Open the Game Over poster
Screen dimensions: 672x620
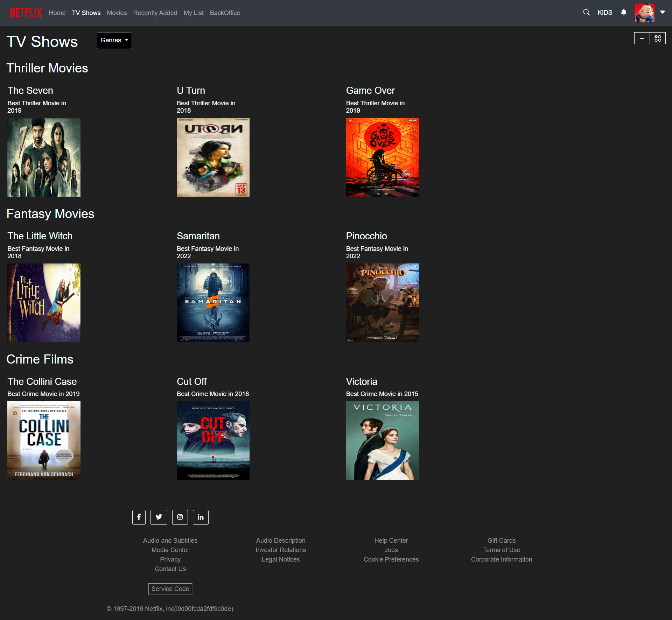[383, 157]
